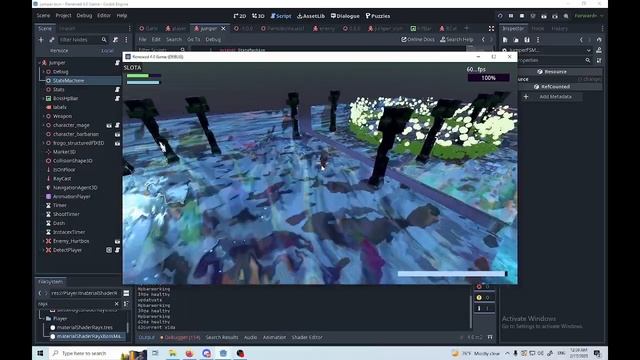Click the 100% progress bar in game window
640x360 pixels.
[489, 78]
